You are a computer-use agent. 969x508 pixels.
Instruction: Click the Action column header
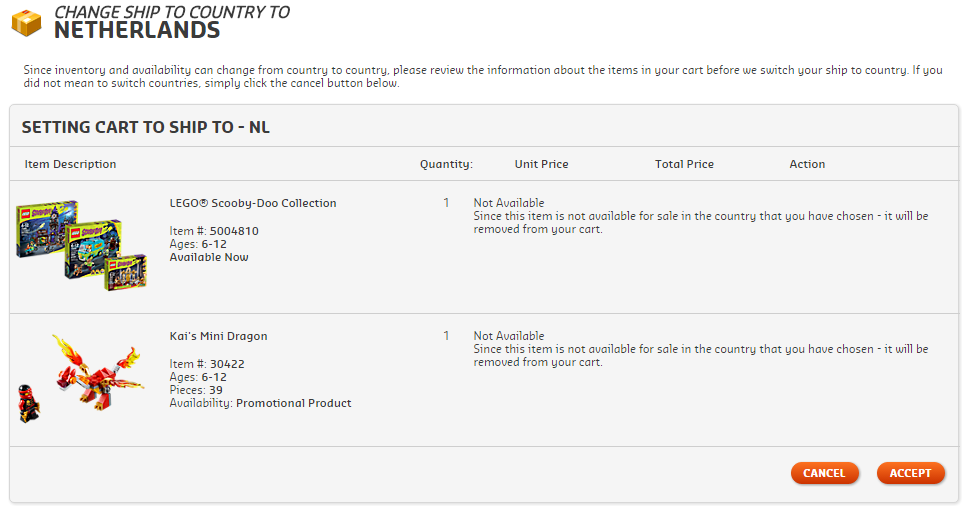coord(807,164)
